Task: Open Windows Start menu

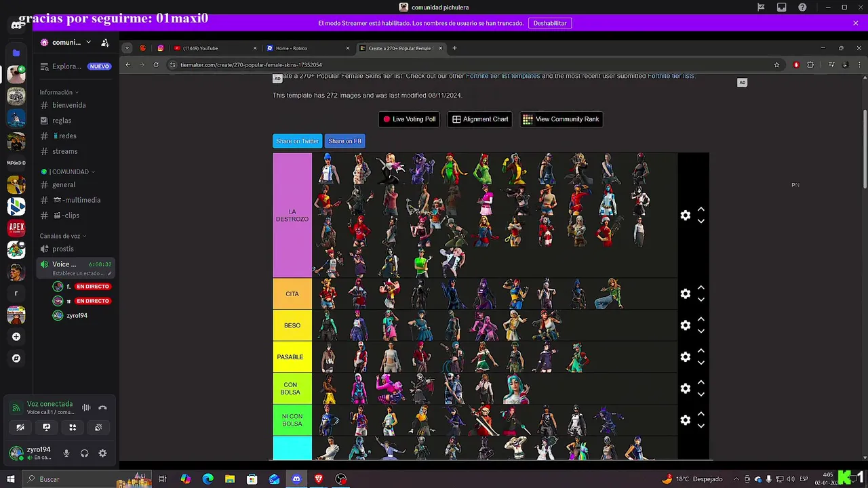Action: pos(10,479)
